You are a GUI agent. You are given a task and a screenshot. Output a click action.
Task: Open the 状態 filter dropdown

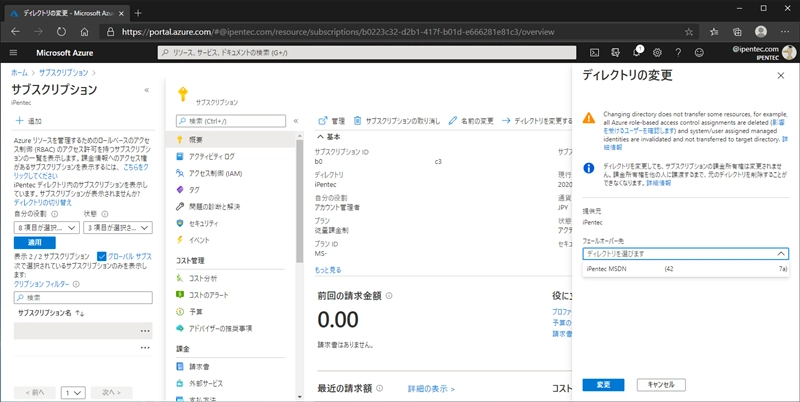coord(117,228)
